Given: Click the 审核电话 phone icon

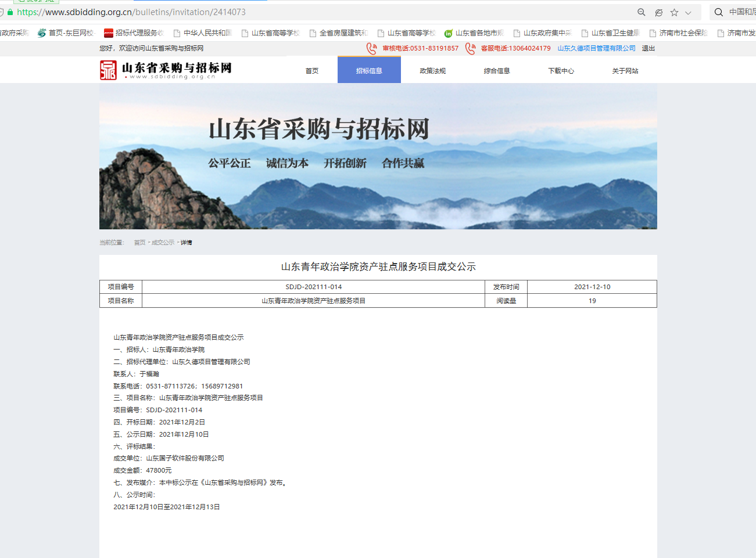Looking at the screenshot, I should coord(371,48).
